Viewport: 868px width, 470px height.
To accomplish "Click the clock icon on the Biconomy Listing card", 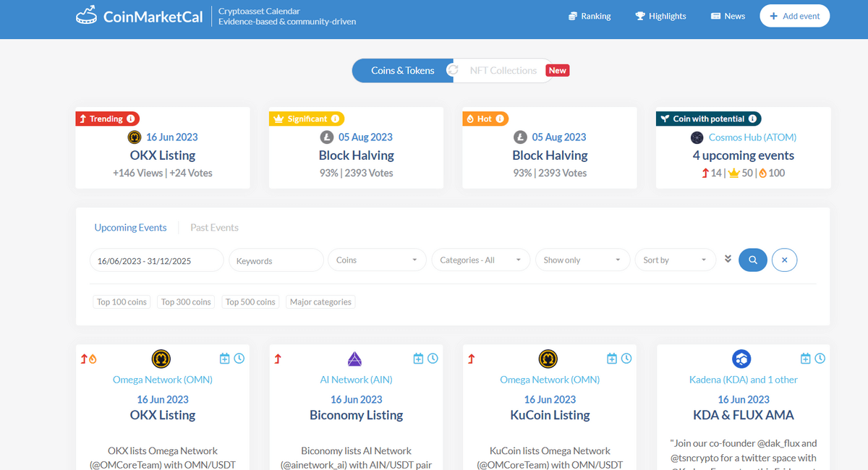I will coord(433,358).
